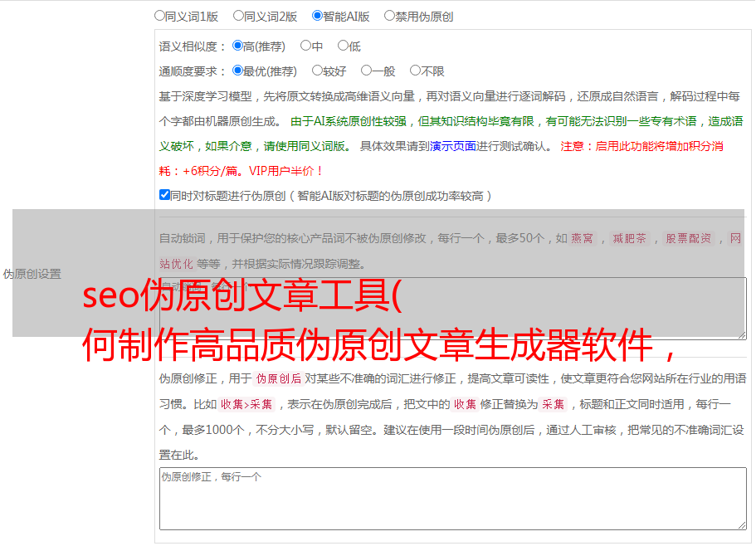
Task: Click the 减肥茶 example keyword tag
Action: 629,238
